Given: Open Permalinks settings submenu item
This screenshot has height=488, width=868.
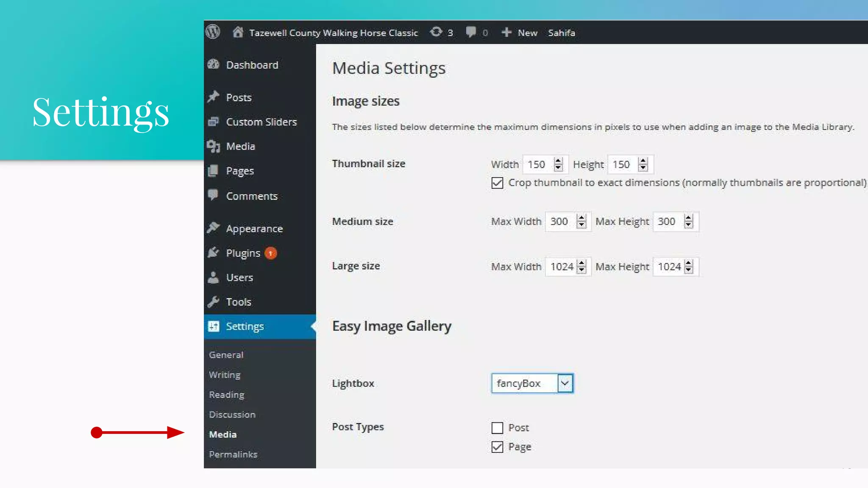Looking at the screenshot, I should tap(233, 454).
